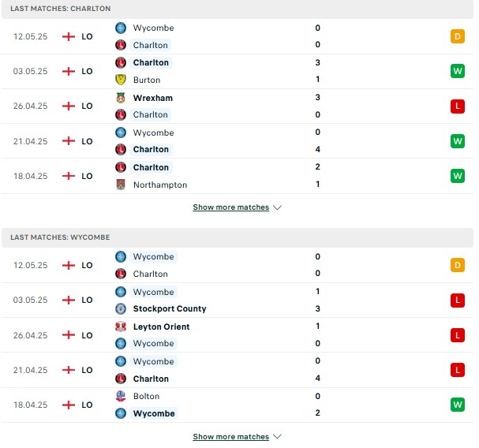Viewport: 479px width, 448px height.
Task: Select the Leyton Orient team name
Action: tap(161, 327)
